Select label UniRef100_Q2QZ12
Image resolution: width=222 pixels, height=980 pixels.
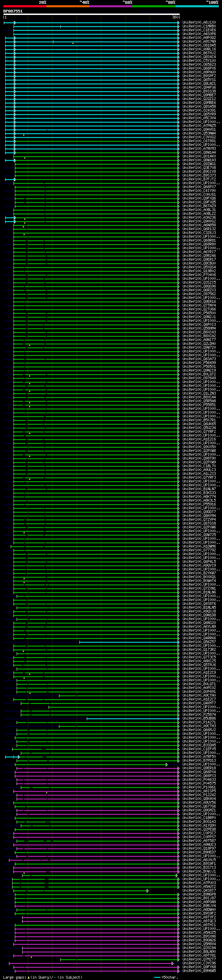tap(199, 99)
